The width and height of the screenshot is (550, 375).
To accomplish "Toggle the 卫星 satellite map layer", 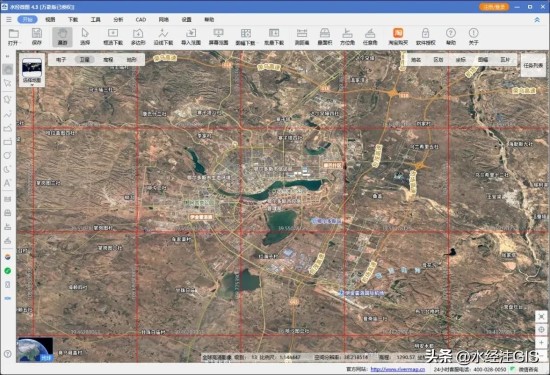I will click(85, 60).
